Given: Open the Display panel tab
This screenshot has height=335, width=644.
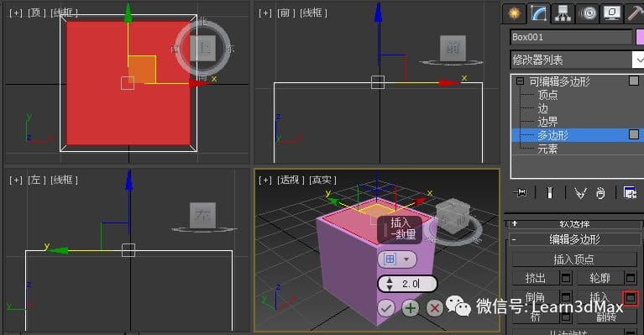Looking at the screenshot, I should pyautogui.click(x=612, y=13).
